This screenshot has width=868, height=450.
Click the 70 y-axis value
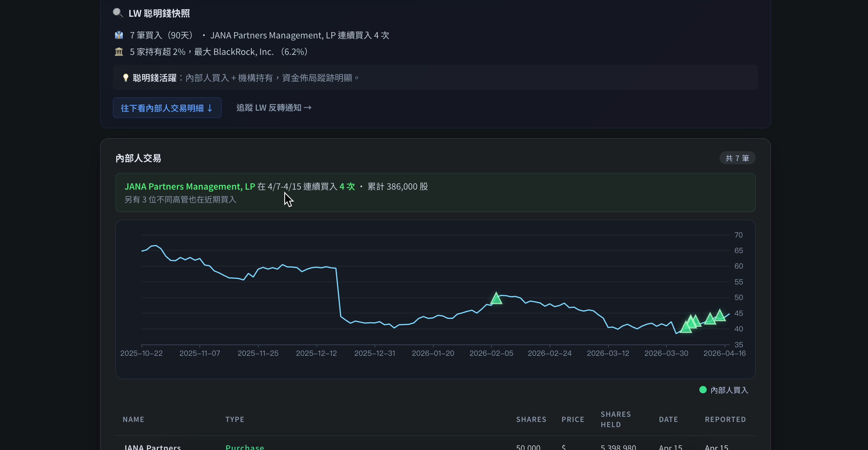(x=739, y=235)
